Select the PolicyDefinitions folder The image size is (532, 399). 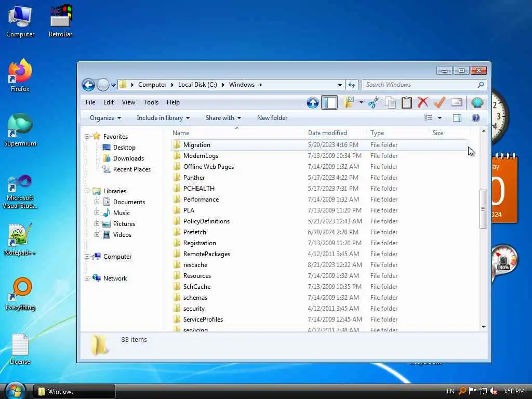tap(206, 221)
